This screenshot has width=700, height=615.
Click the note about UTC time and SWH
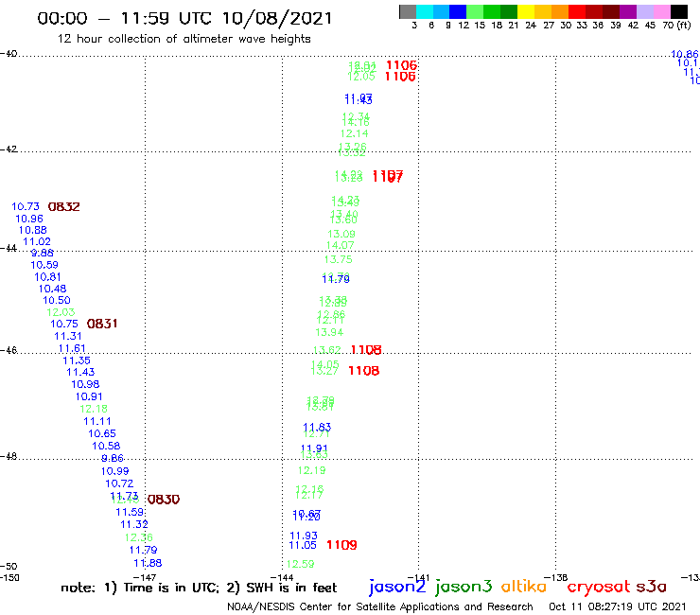click(x=199, y=588)
